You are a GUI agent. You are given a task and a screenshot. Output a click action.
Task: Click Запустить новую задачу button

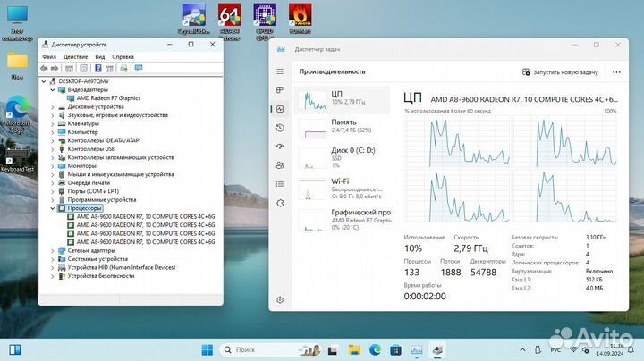(x=560, y=72)
